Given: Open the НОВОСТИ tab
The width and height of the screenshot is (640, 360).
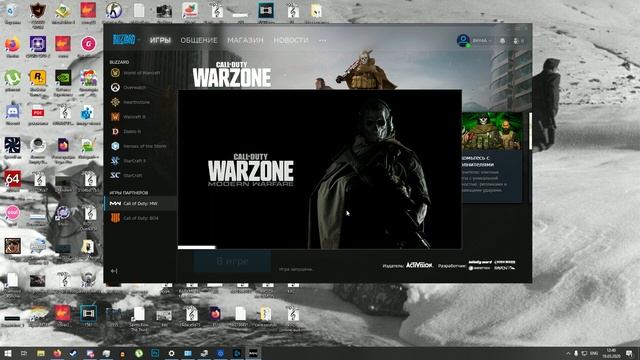Looking at the screenshot, I should (x=291, y=40).
